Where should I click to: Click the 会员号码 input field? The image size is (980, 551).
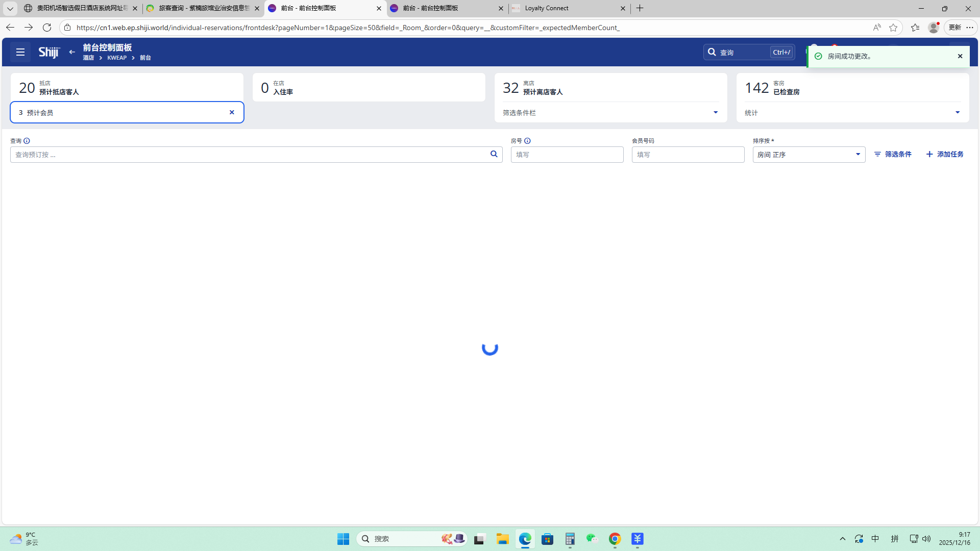pos(688,155)
